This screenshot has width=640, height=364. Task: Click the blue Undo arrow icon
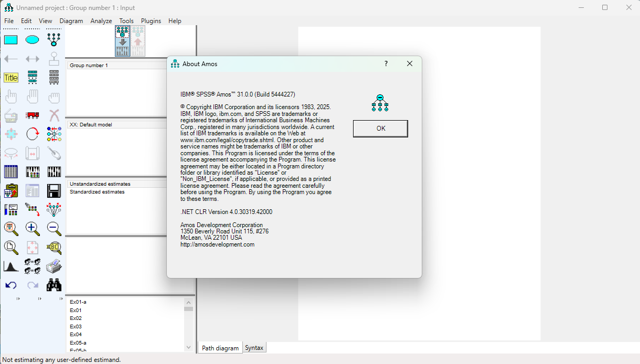point(11,285)
